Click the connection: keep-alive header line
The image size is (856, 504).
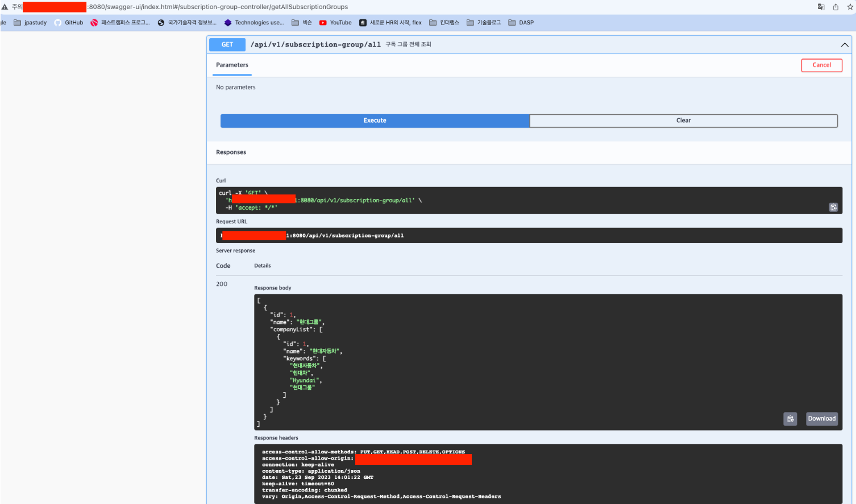[x=298, y=465]
